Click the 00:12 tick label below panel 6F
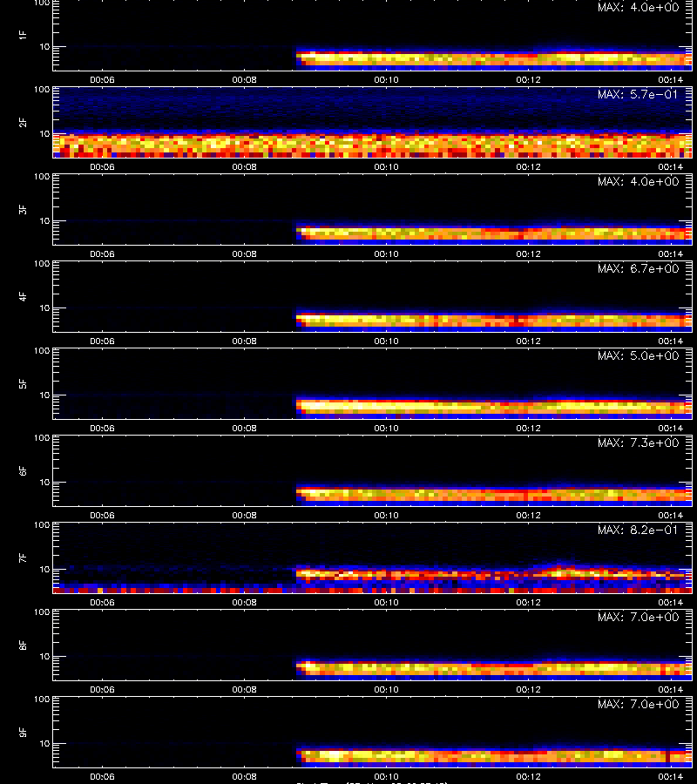 [528, 515]
